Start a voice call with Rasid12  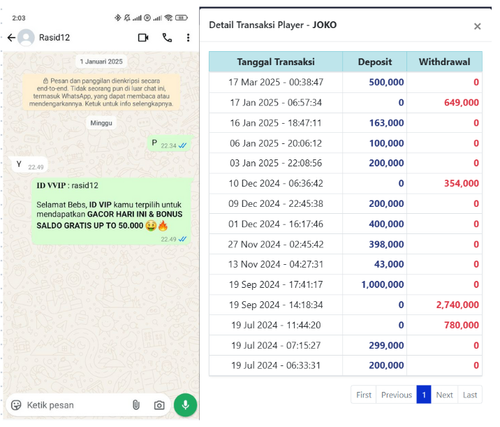point(167,38)
